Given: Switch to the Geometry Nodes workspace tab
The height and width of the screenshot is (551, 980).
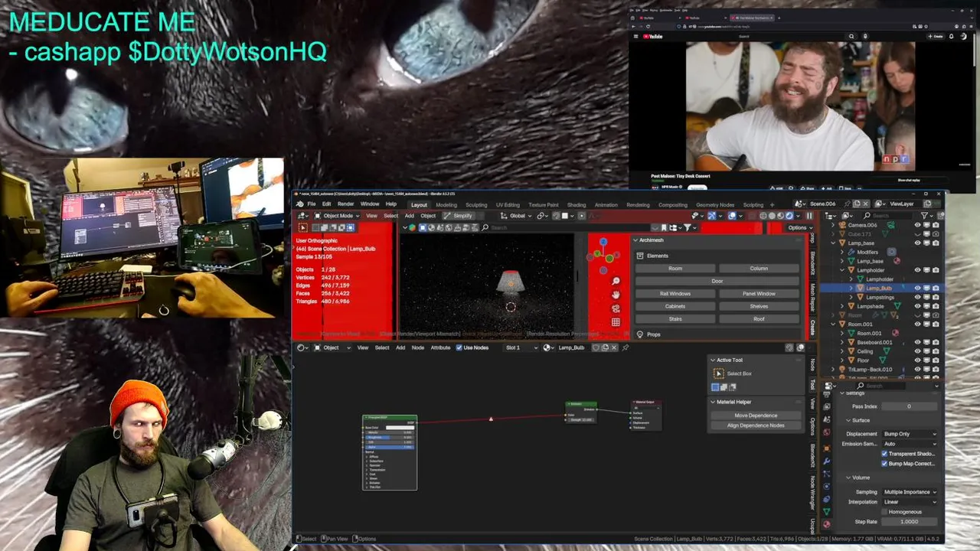Looking at the screenshot, I should pos(715,205).
